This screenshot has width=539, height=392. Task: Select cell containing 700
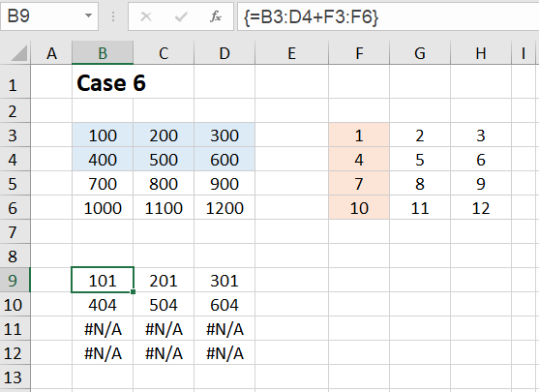coord(103,184)
